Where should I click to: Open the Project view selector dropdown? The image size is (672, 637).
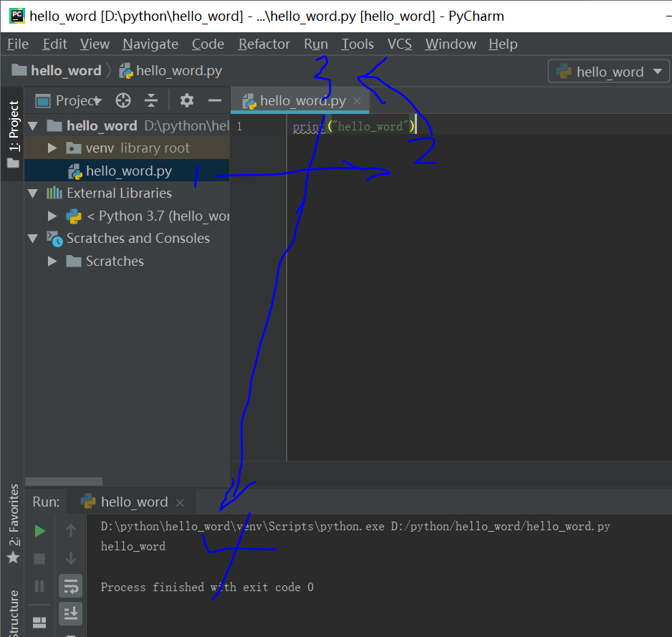tap(69, 101)
